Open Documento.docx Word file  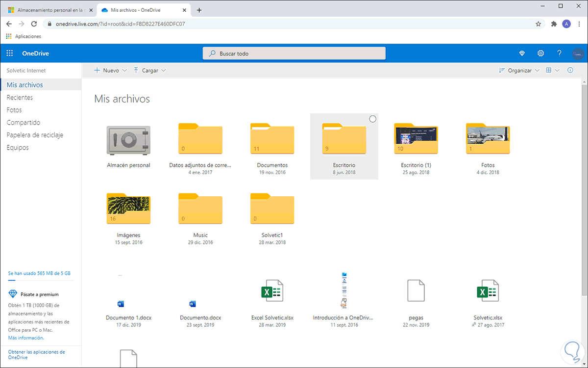pos(200,317)
